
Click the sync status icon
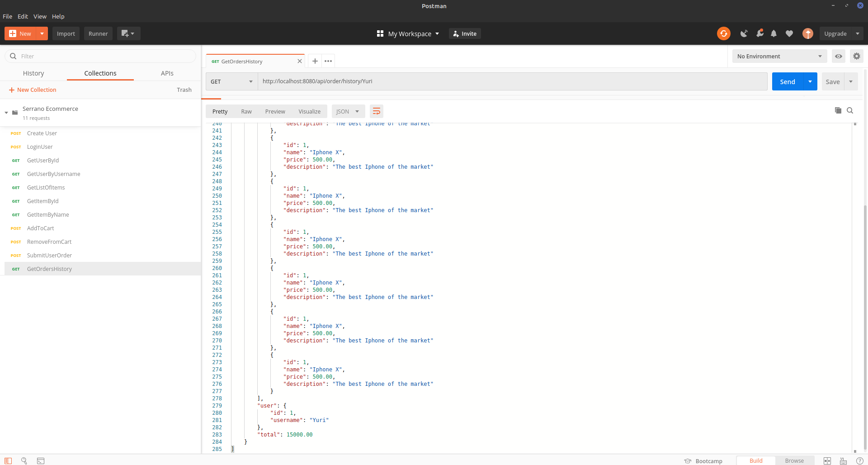click(723, 33)
